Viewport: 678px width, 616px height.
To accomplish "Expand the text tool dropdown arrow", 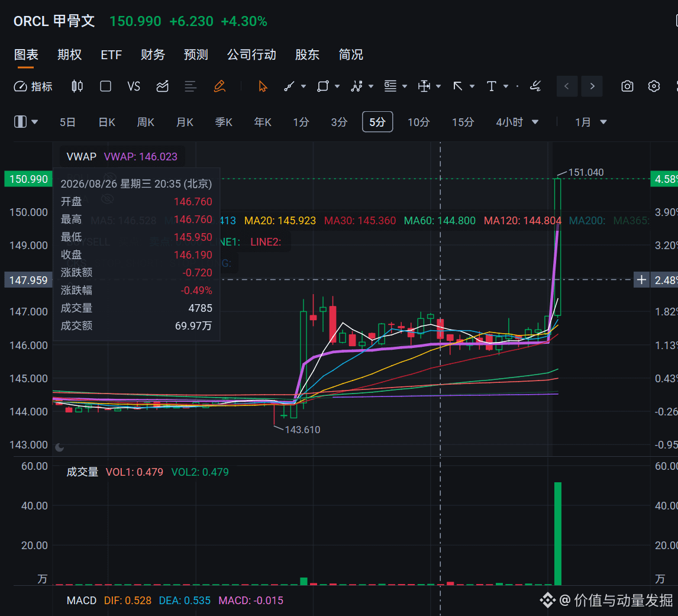I will [x=506, y=86].
